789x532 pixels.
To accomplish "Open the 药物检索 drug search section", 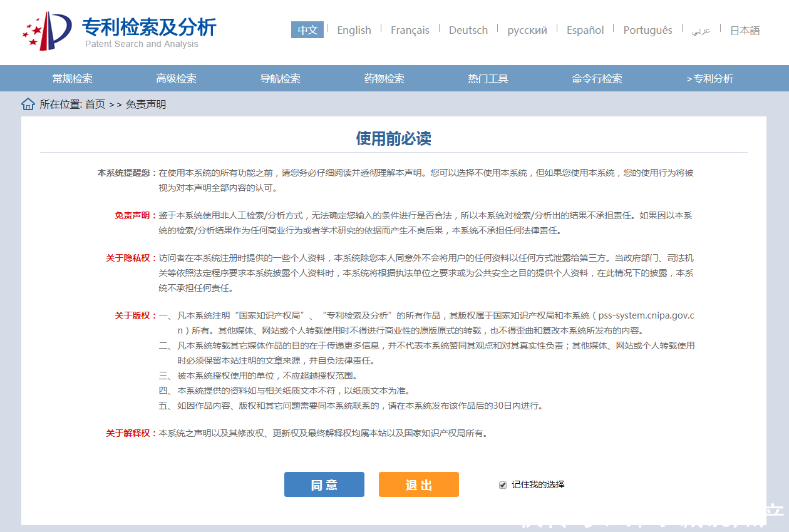I will coord(384,78).
